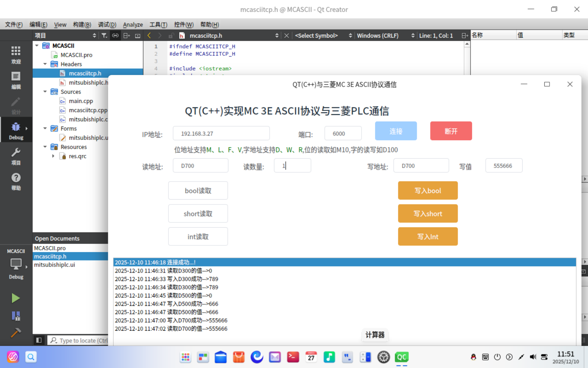Click the 读地址 field showing D700
The height and width of the screenshot is (368, 588).
pos(200,166)
